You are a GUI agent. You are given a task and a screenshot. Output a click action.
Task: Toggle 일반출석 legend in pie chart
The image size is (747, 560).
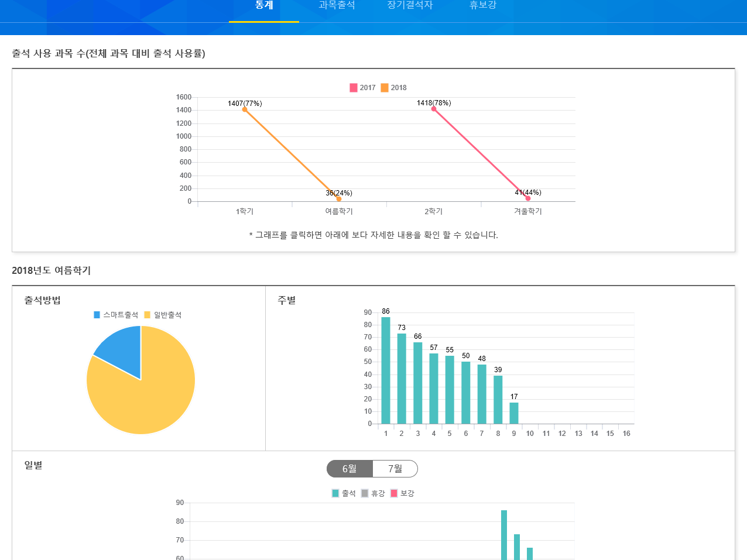point(163,315)
